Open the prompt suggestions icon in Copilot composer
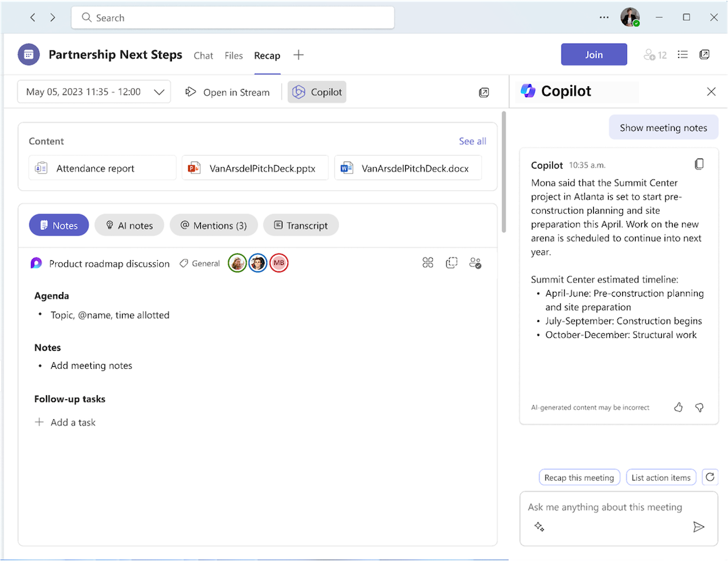The width and height of the screenshot is (728, 561). [x=539, y=527]
